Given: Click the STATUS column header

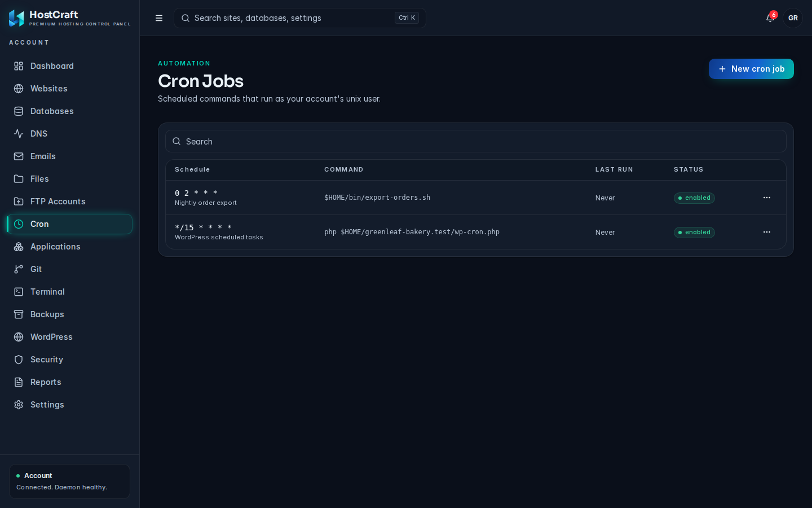Looking at the screenshot, I should coord(689,169).
